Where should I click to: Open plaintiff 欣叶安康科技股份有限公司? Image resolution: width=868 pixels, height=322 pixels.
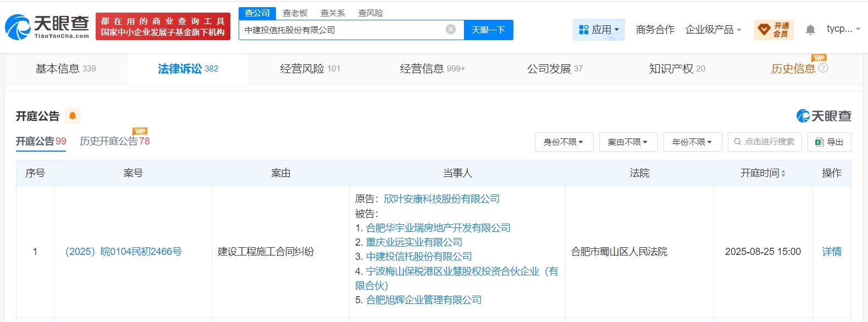(442, 199)
